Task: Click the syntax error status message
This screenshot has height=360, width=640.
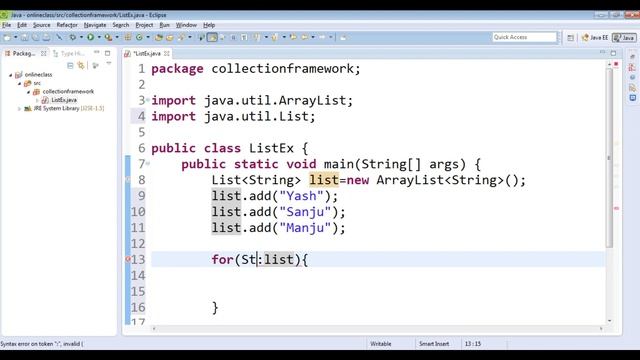Action: point(42,344)
